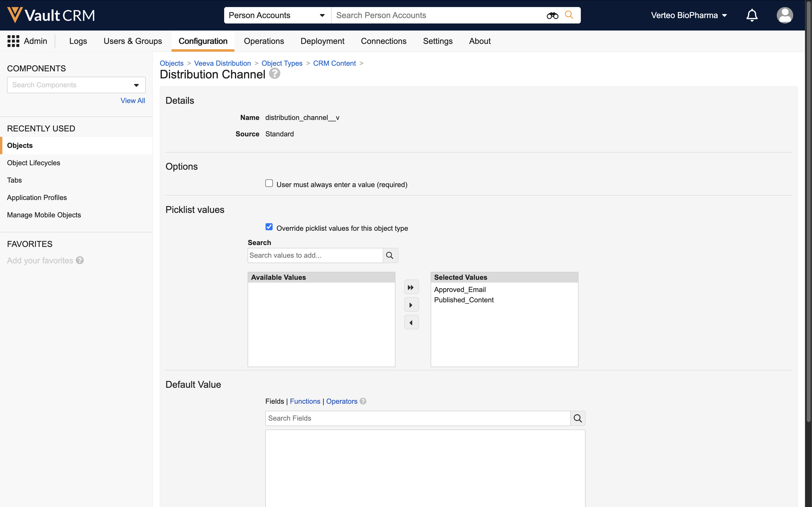Viewport: 812px width, 507px height.
Task: Click the Distribution Channel help icon
Action: pos(274,73)
